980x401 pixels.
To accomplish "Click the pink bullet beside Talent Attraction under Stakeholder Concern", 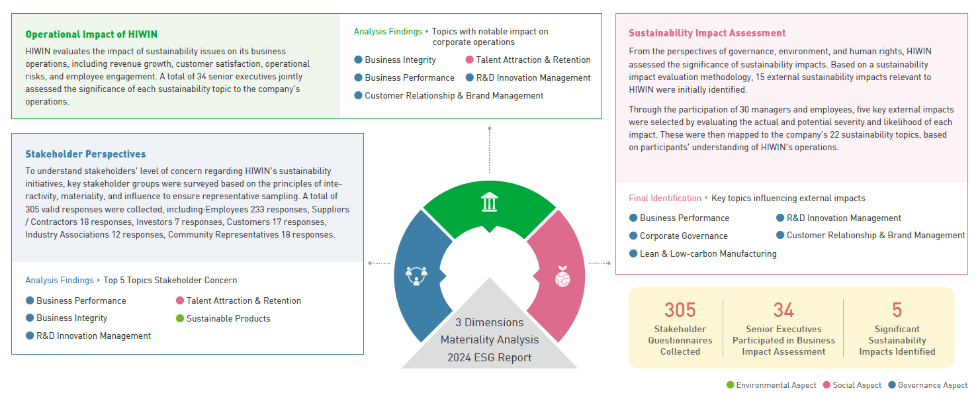I will coord(180,300).
